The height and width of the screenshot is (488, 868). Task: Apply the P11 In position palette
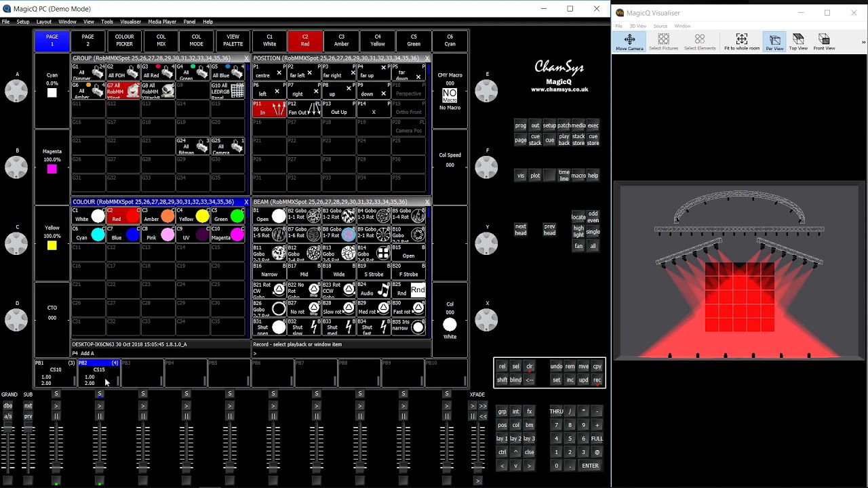pos(270,108)
